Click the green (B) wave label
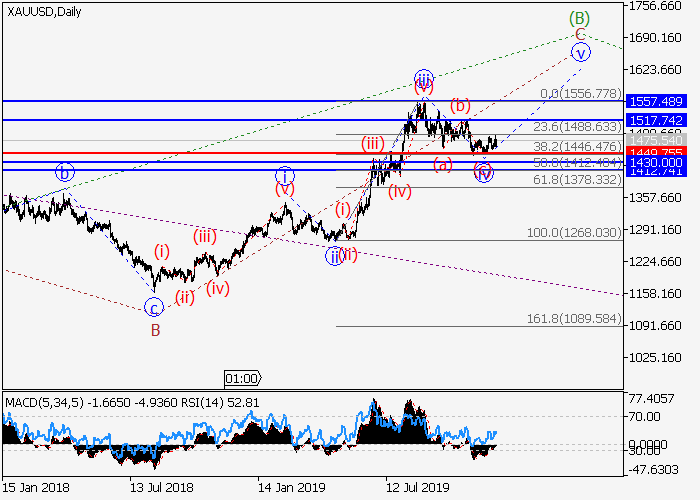The height and width of the screenshot is (500, 700). [x=579, y=19]
